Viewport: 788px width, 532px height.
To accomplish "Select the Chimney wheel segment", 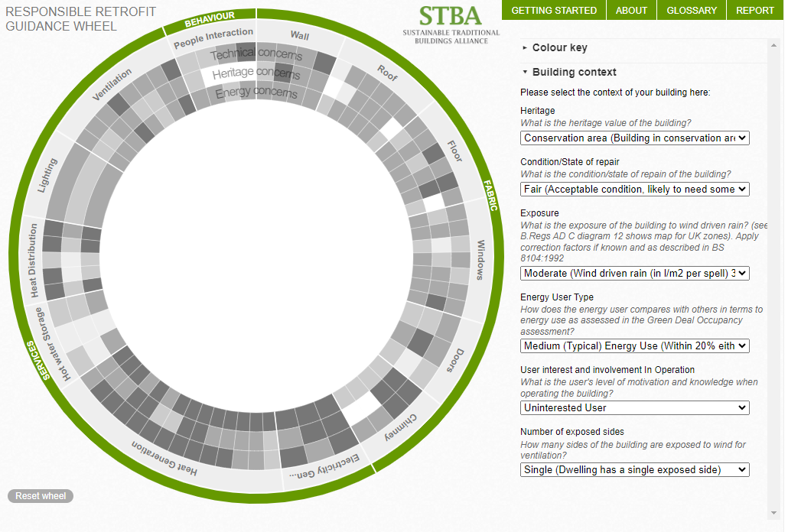I will (x=401, y=429).
